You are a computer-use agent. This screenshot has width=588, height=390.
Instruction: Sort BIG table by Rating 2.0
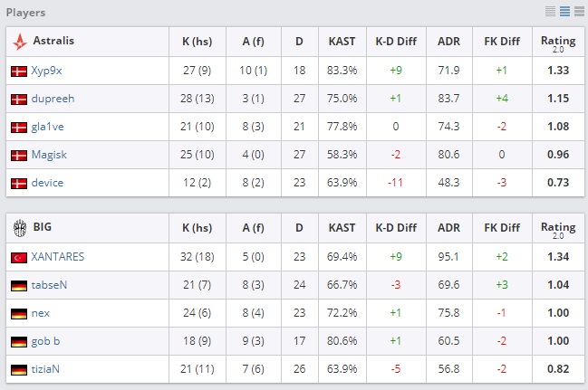point(558,228)
